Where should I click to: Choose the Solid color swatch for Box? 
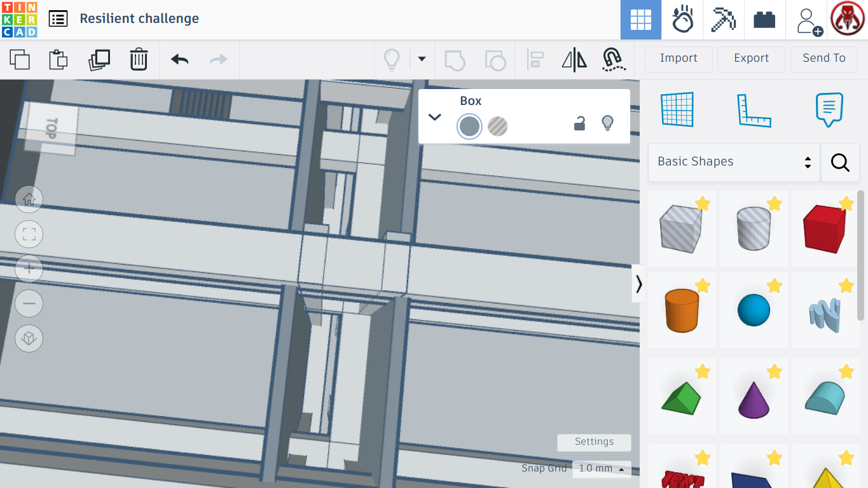(x=469, y=127)
